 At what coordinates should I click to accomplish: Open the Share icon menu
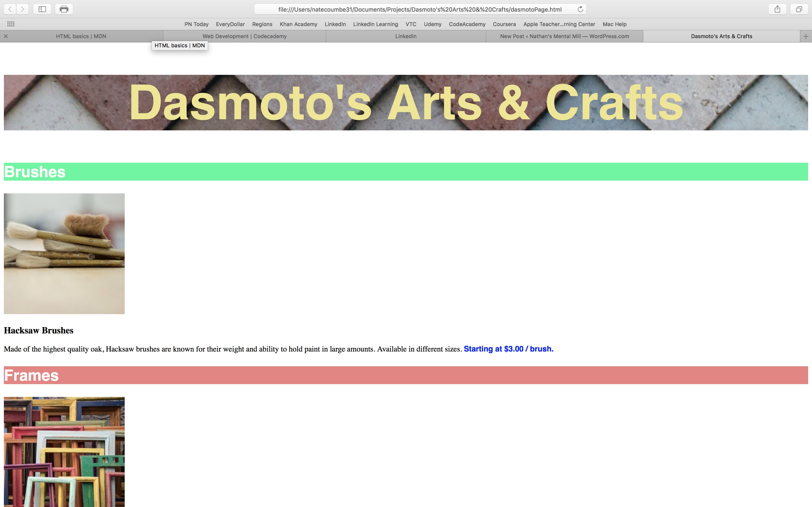tap(777, 9)
